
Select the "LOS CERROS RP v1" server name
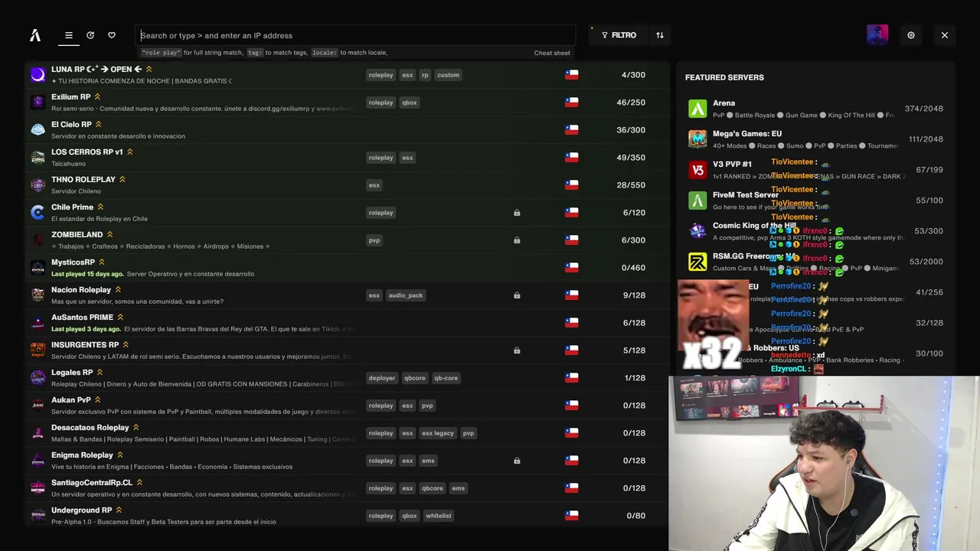tap(87, 152)
